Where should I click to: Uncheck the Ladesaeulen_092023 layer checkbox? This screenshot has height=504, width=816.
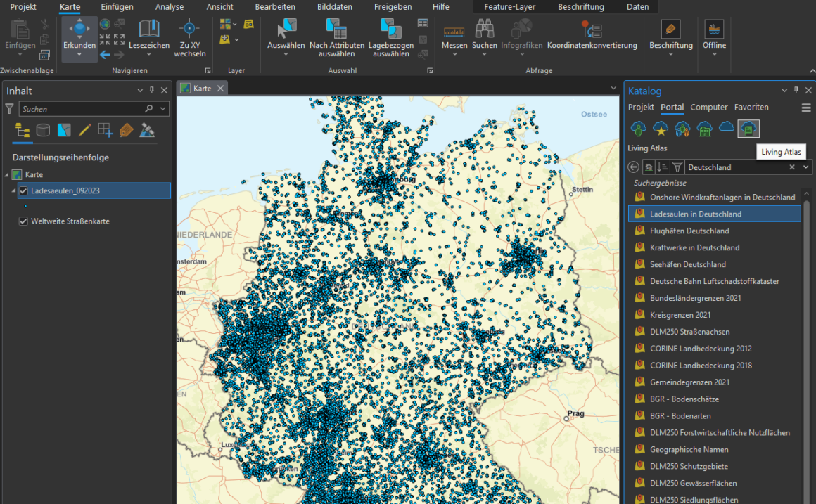click(23, 191)
